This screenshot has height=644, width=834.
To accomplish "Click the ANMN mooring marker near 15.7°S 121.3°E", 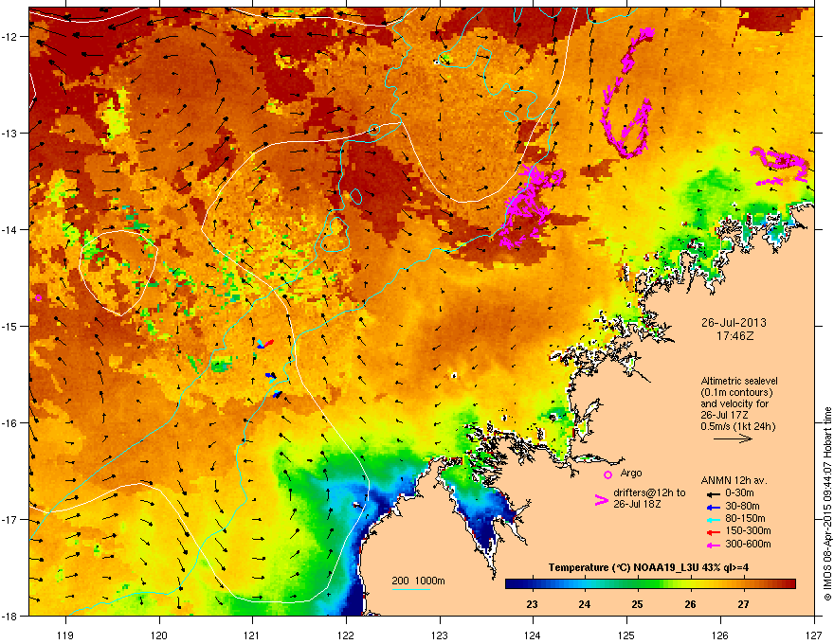I will pyautogui.click(x=277, y=394).
